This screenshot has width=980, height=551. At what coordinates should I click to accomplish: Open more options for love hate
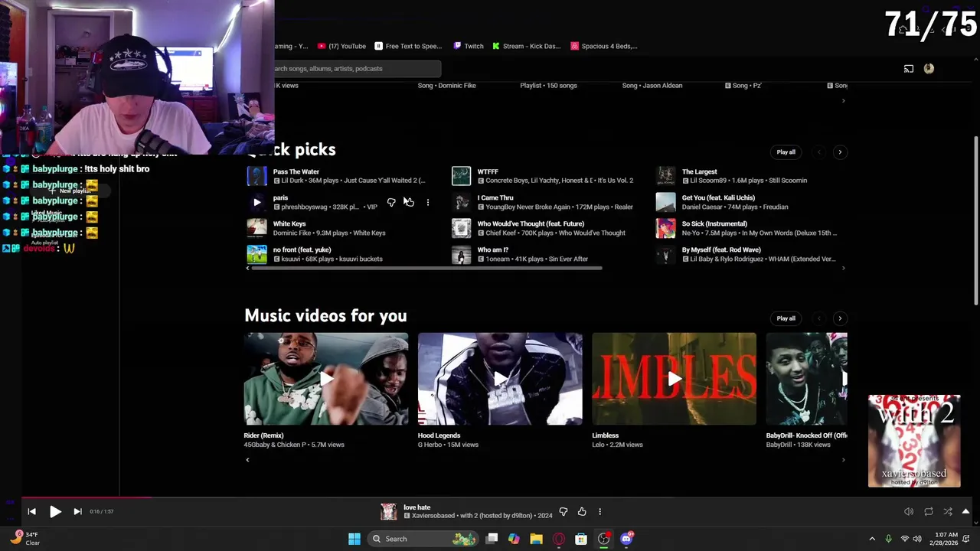tap(599, 511)
